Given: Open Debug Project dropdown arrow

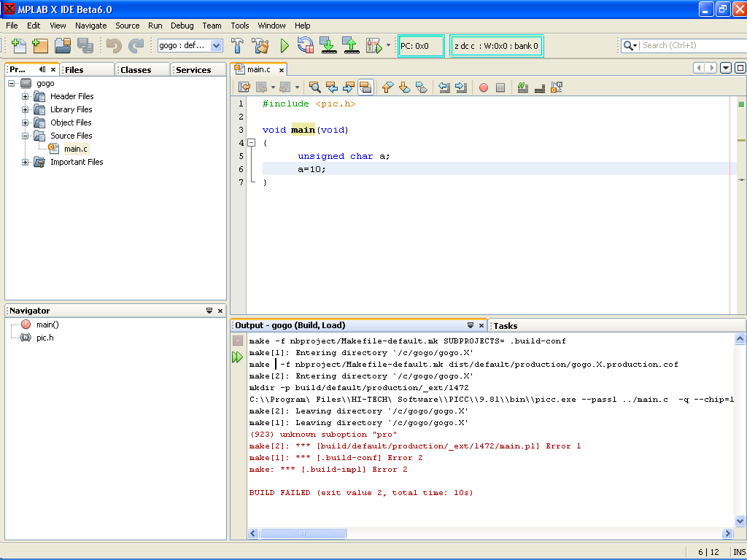Looking at the screenshot, I should (x=388, y=46).
